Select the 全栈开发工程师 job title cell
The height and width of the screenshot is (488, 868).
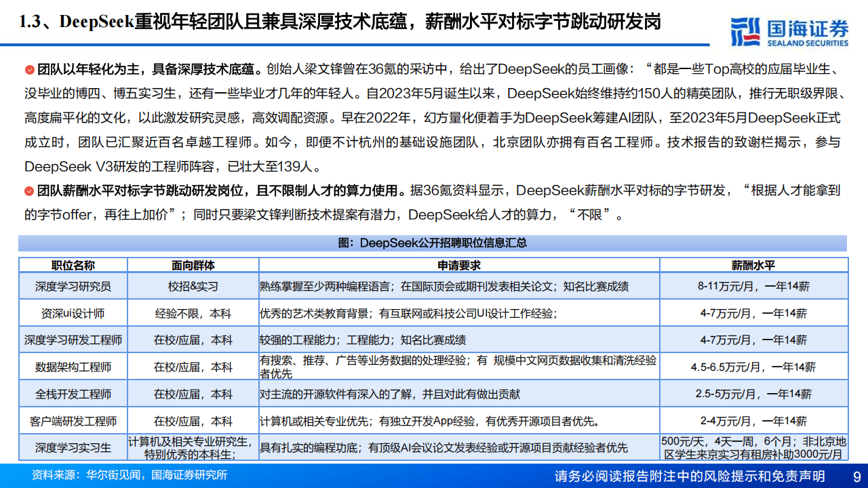[x=73, y=394]
